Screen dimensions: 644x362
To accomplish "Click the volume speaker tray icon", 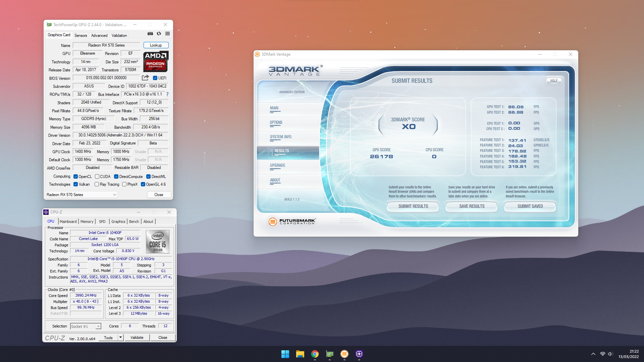I will coord(610,354).
